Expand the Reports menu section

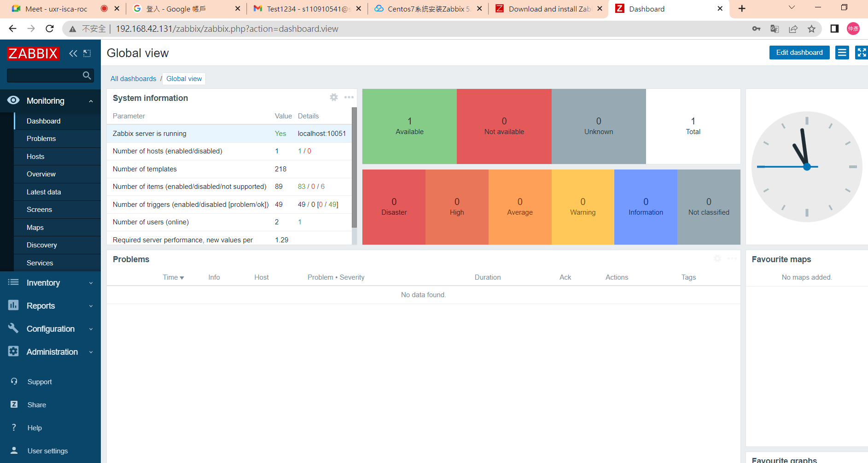click(91, 306)
